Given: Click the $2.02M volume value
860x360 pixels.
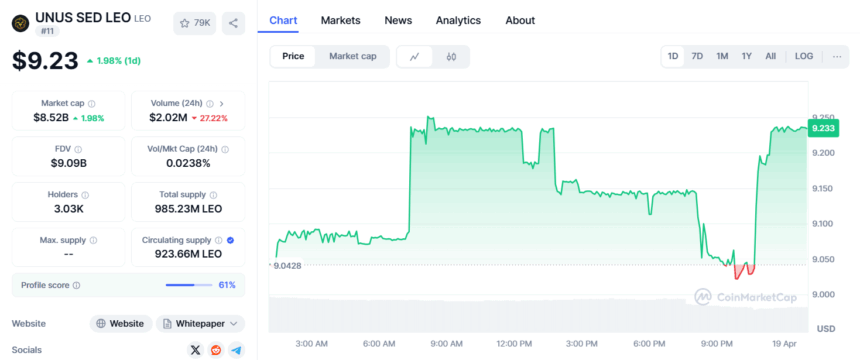Looking at the screenshot, I should (x=168, y=117).
